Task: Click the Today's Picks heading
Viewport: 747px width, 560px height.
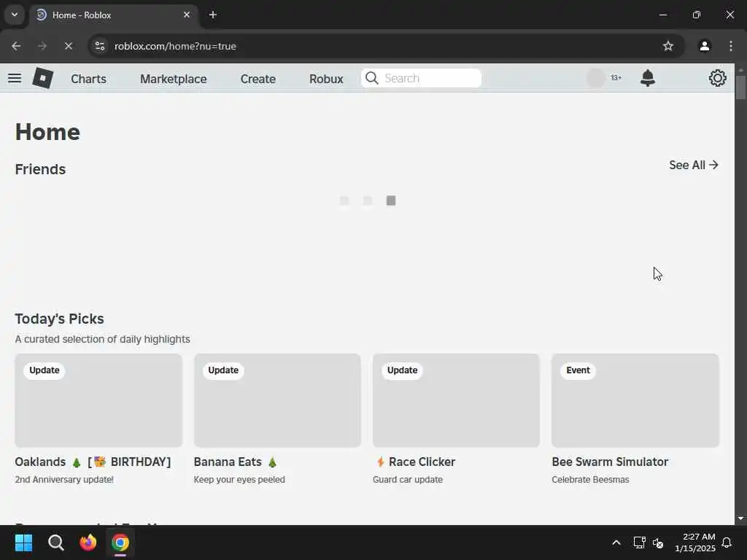Action: point(60,319)
